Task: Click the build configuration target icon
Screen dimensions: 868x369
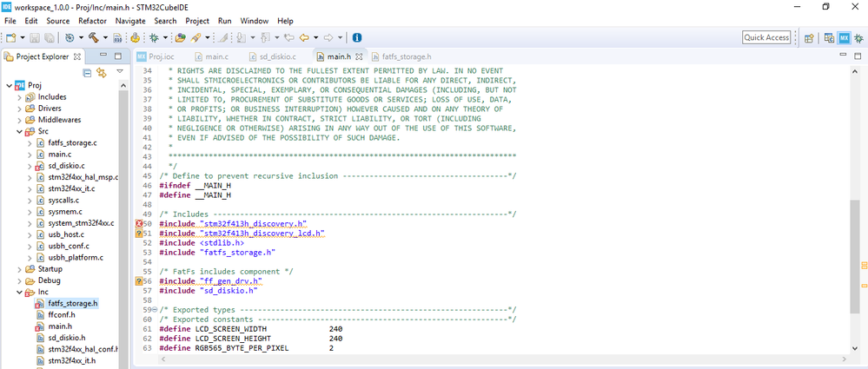Action: 70,37
